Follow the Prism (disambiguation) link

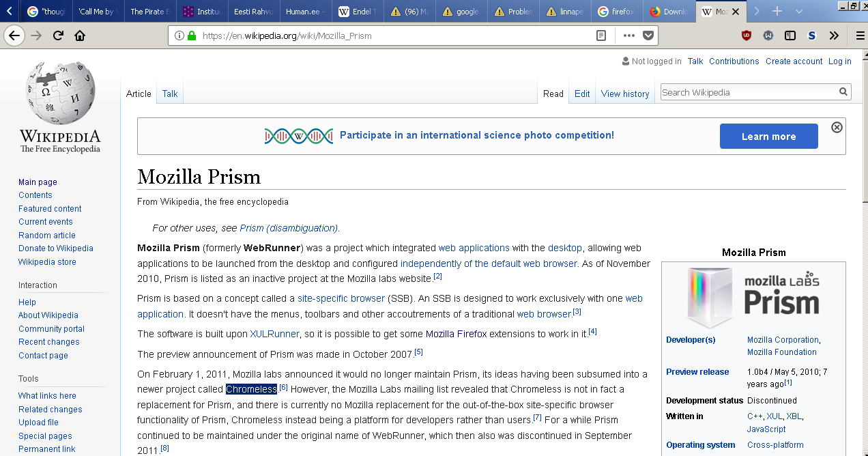pyautogui.click(x=289, y=228)
